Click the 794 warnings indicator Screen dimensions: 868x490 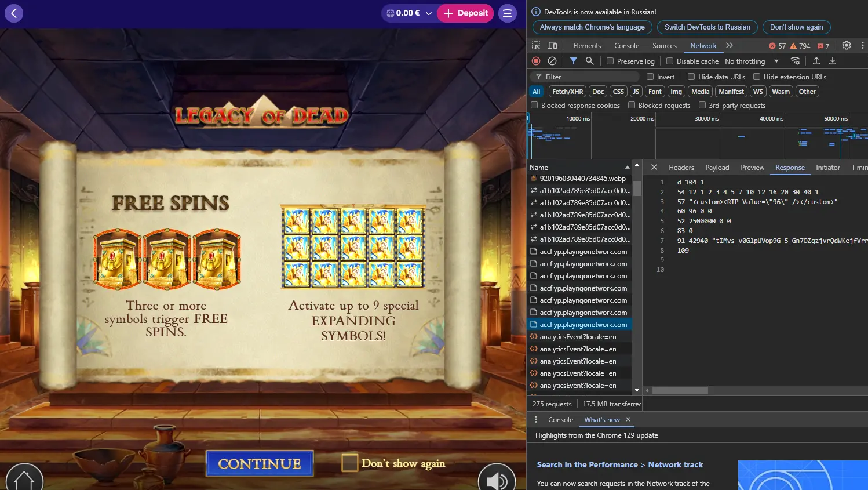801,46
